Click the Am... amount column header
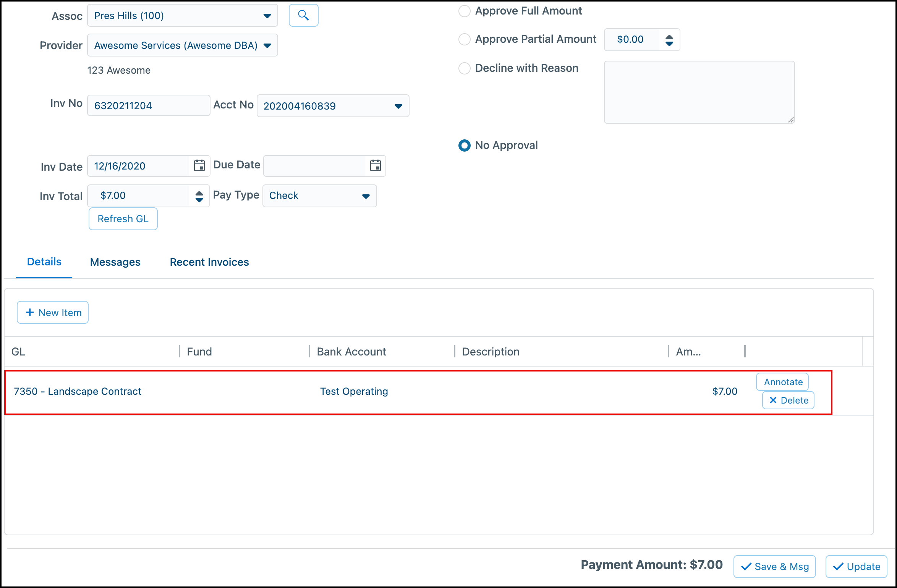The height and width of the screenshot is (588, 897). point(707,351)
